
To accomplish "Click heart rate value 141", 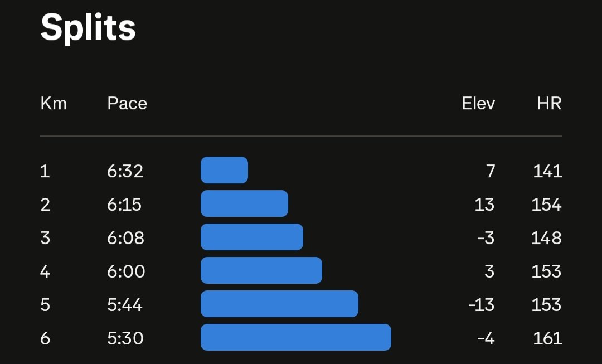I will click(x=547, y=171).
